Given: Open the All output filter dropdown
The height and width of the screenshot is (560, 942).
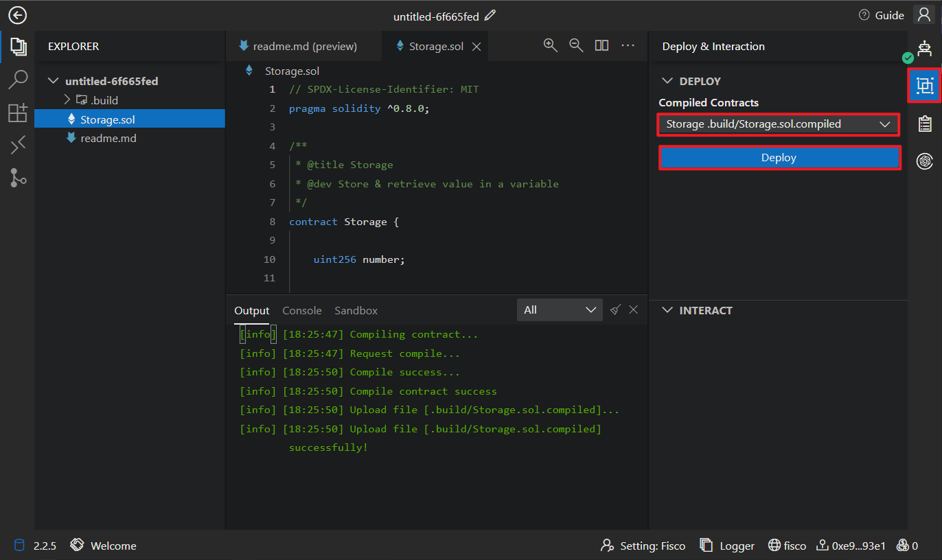Looking at the screenshot, I should coord(560,310).
